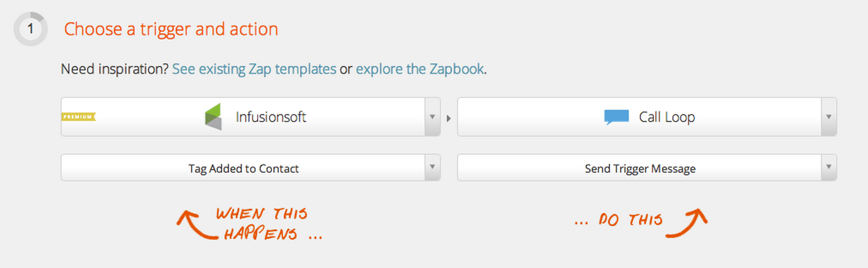868x268 pixels.
Task: Follow the 'explore the Zapbook' link
Action: (420, 69)
